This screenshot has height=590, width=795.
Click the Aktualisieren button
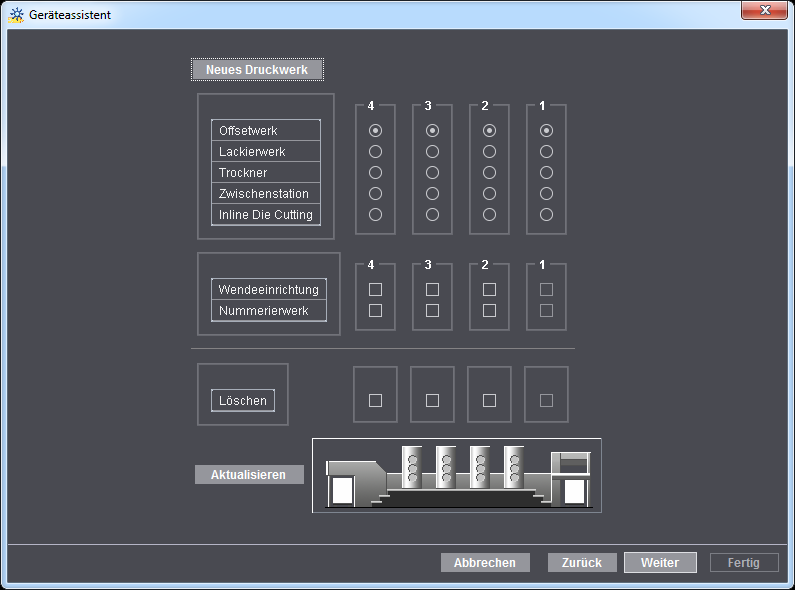[249, 475]
